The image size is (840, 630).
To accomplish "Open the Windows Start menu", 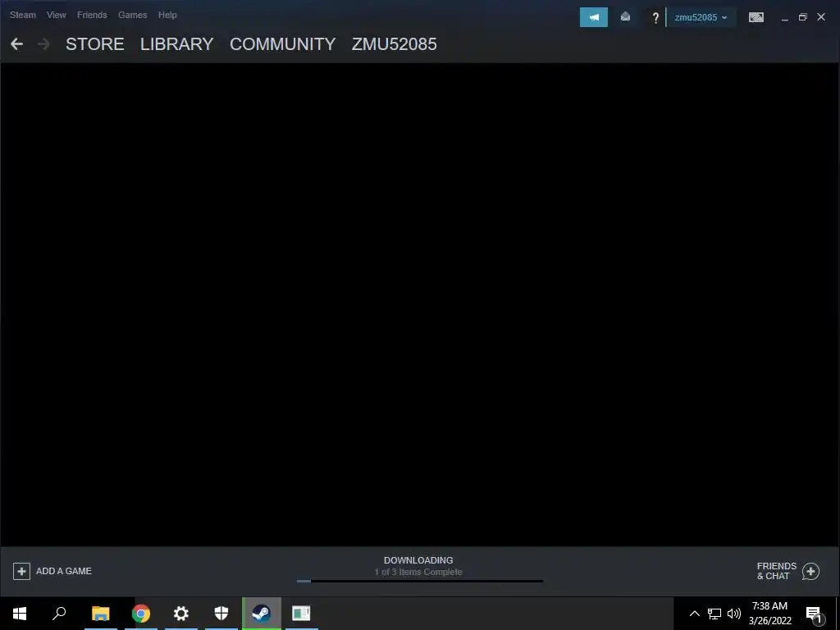I will point(20,614).
